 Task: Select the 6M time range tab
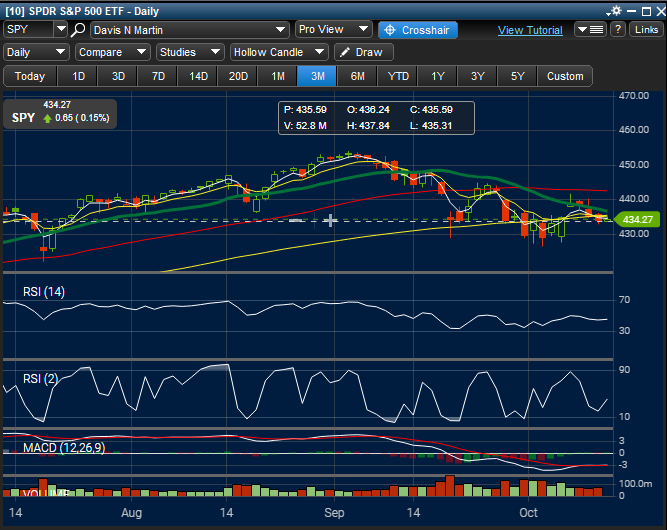tap(357, 76)
